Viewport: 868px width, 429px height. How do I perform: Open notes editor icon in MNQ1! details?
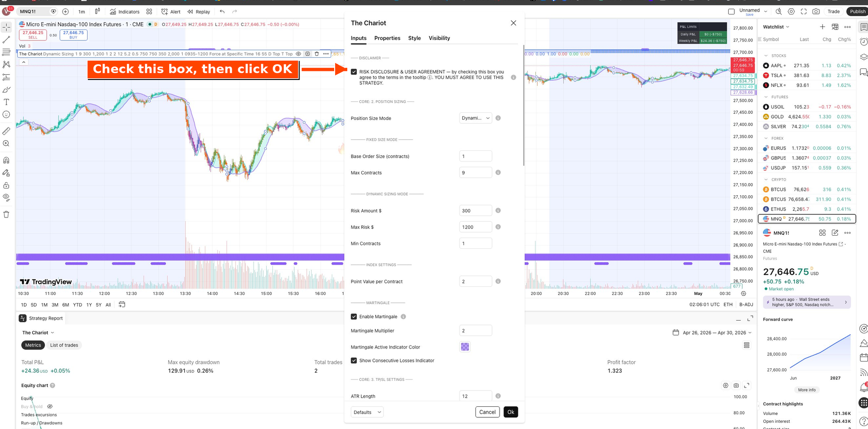(835, 233)
